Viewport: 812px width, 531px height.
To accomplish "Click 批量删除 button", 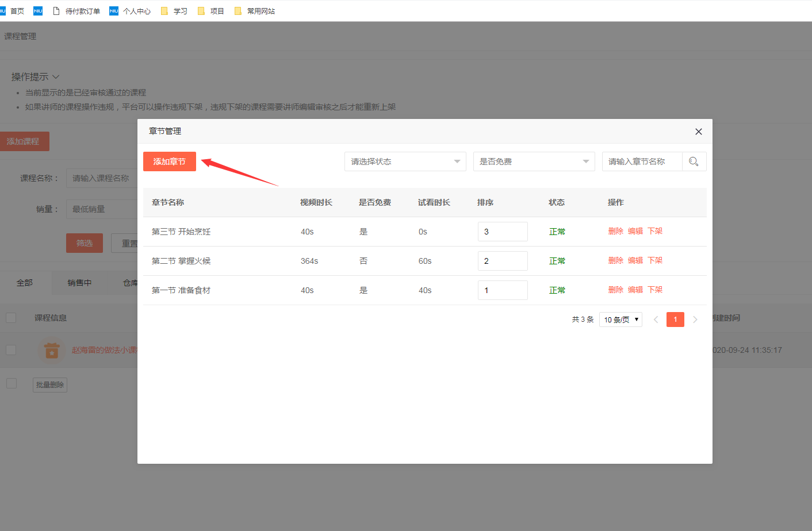I will point(50,385).
